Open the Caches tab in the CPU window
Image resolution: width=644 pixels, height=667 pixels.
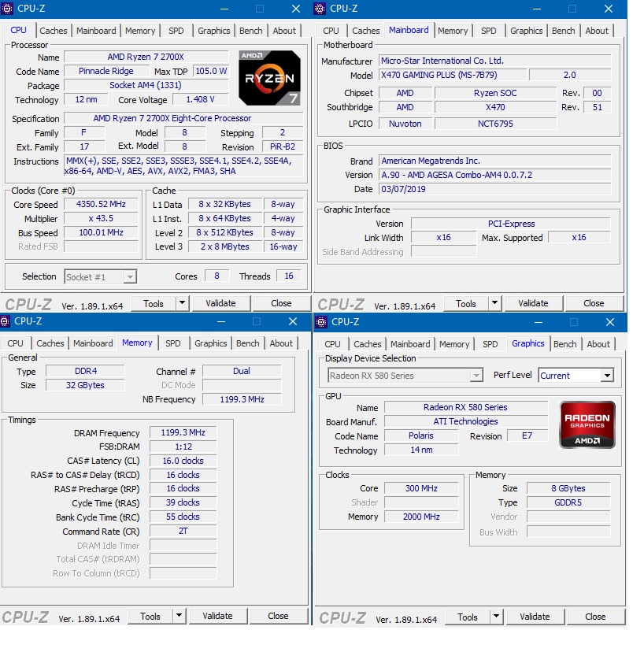pos(54,31)
